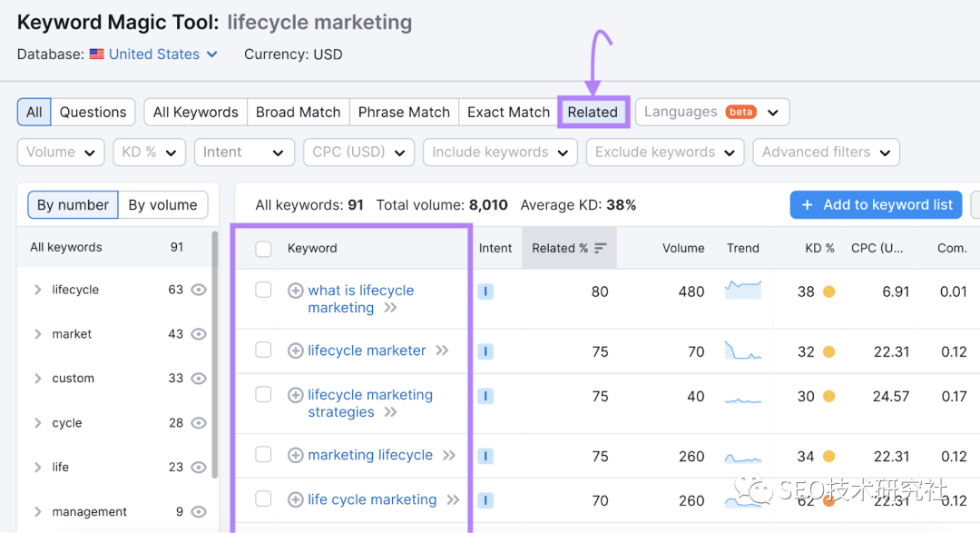Viewport: 980px width, 533px height.
Task: Expand the 'market' keyword group
Action: pos(37,334)
